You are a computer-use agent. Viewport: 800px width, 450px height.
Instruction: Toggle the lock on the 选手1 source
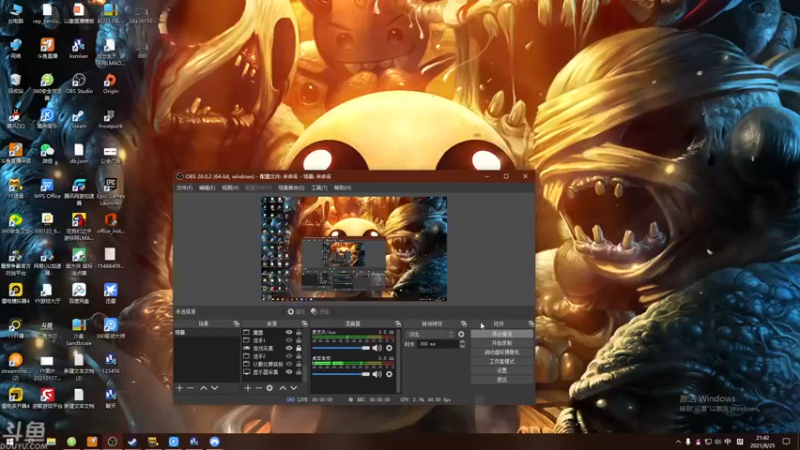click(x=298, y=340)
